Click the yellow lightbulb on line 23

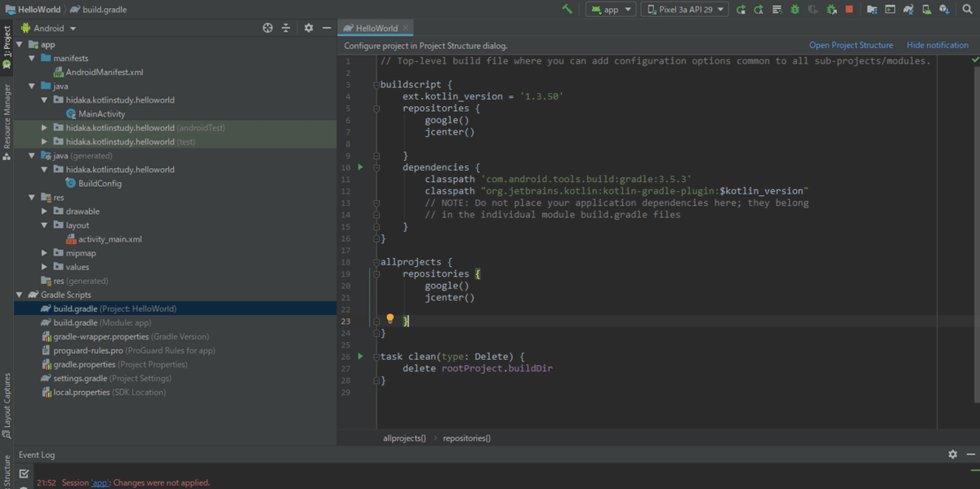point(390,319)
